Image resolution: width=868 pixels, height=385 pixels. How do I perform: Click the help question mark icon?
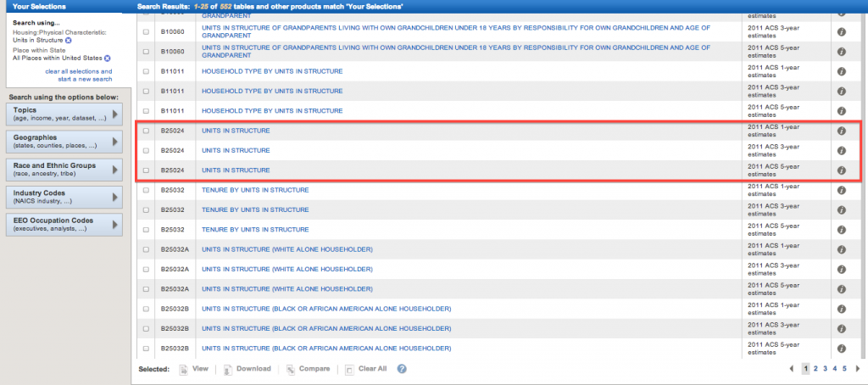click(402, 369)
